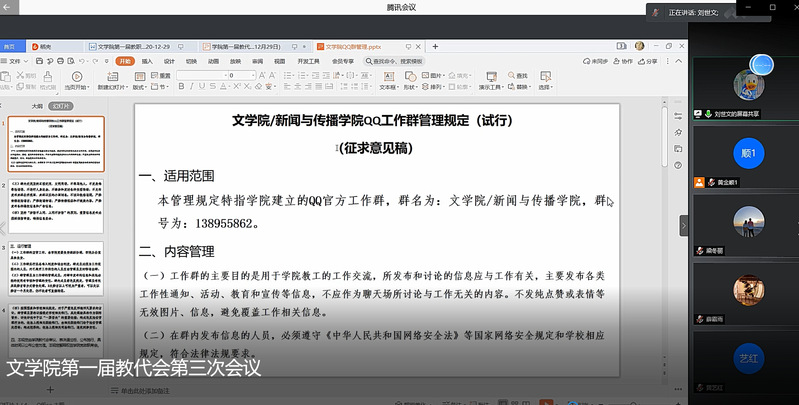
Task: Select slide 3 thumbnail
Action: 56,268
